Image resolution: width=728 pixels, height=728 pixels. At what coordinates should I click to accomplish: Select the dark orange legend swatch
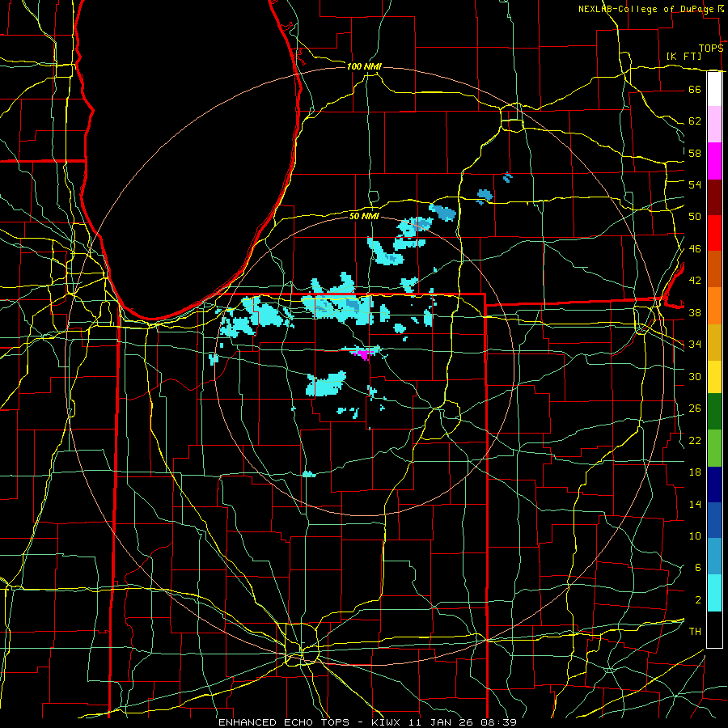click(714, 269)
